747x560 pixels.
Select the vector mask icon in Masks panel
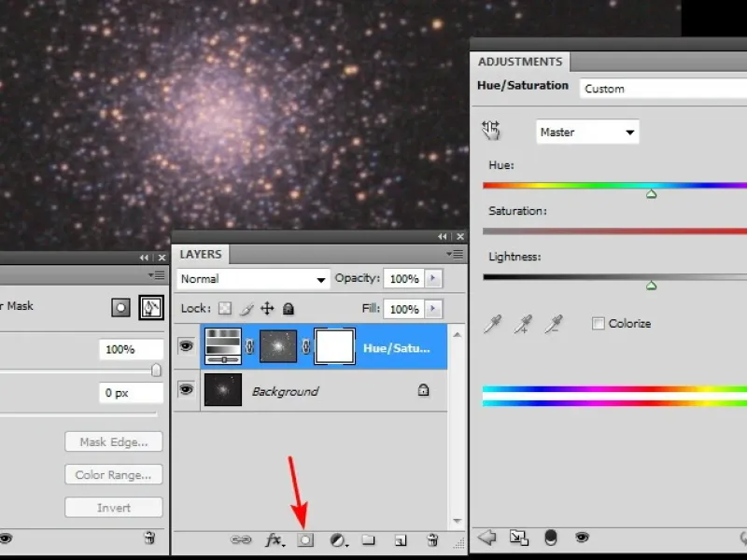[x=150, y=307]
